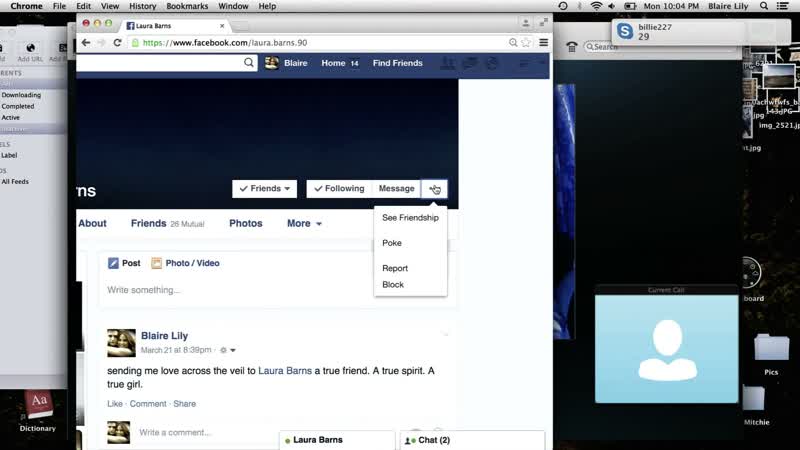The height and width of the screenshot is (450, 800).
Task: Click the Skype call video thumbnail
Action: pos(666,349)
